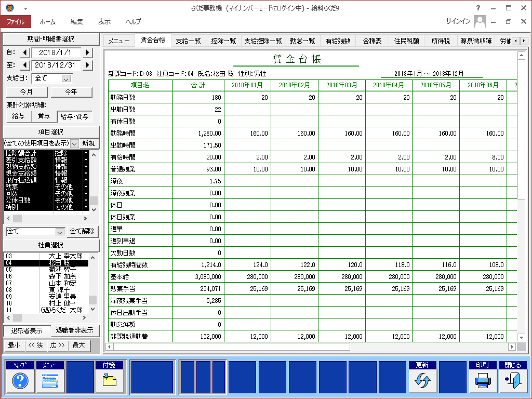Click the sticky note (付箋) icon

[110, 381]
